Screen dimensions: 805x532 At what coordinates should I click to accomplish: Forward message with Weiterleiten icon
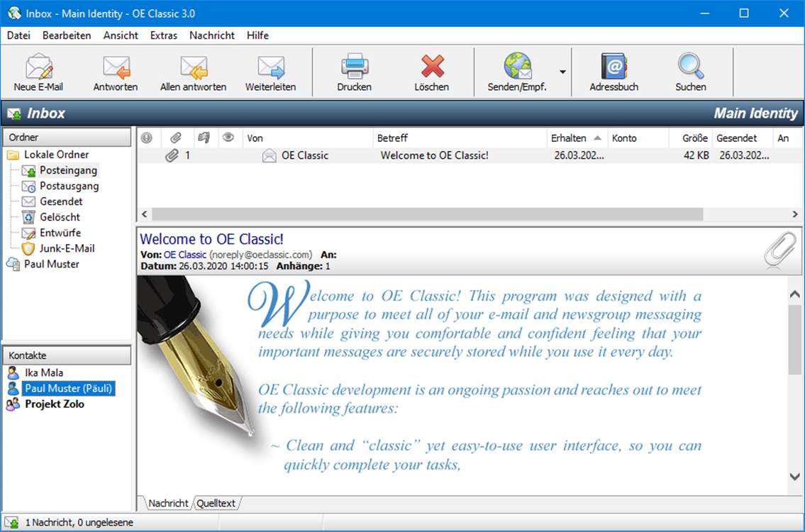coord(270,66)
